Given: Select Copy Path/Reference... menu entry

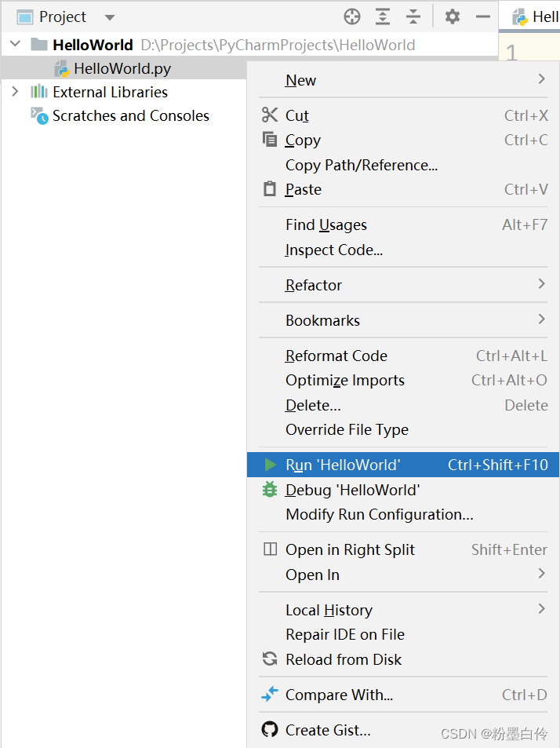Looking at the screenshot, I should 403,165.
